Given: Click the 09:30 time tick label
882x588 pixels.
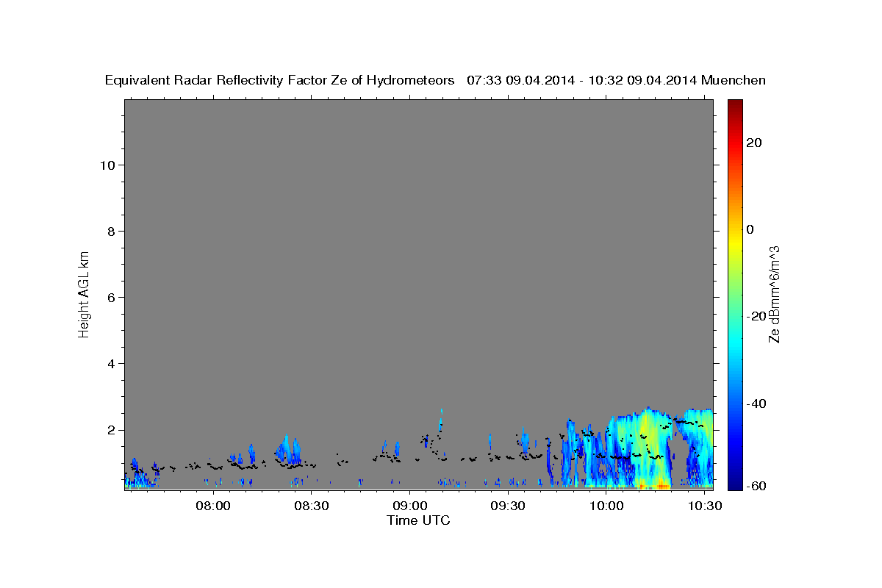Looking at the screenshot, I should coord(508,506).
